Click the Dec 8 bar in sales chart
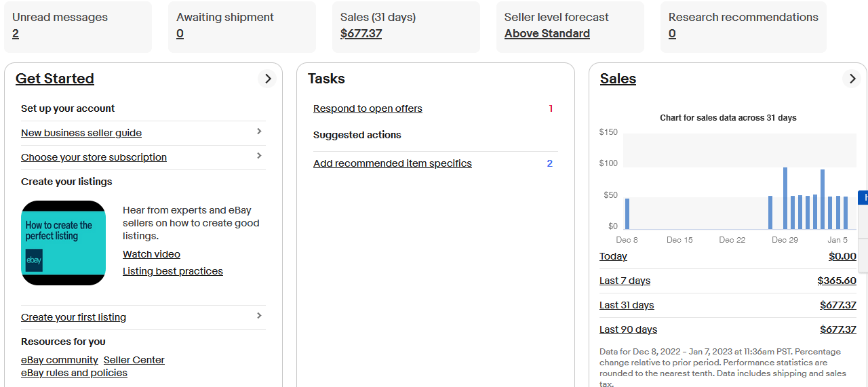 click(627, 213)
